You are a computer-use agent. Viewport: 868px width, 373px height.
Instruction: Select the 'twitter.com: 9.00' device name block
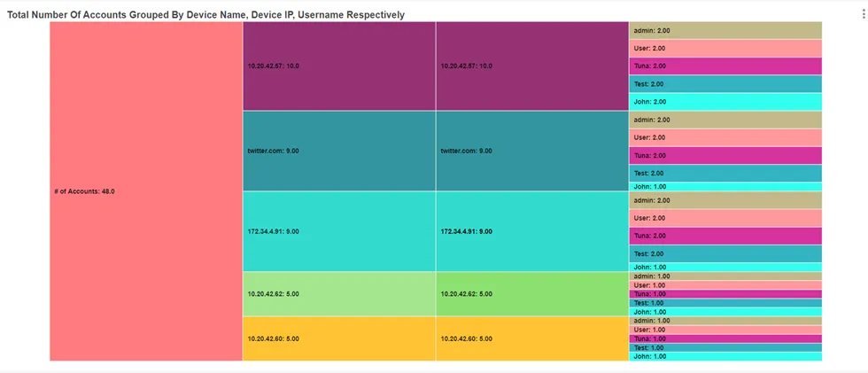339,152
